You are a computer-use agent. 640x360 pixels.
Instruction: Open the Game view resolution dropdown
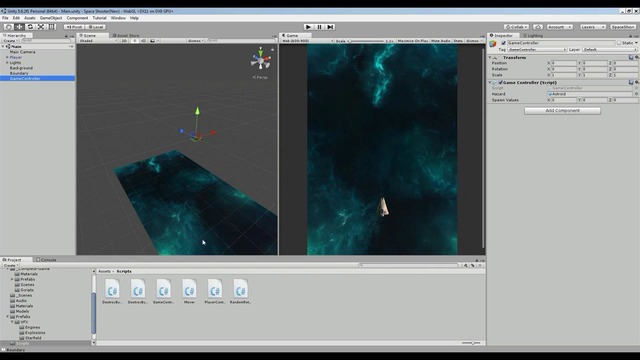307,41
